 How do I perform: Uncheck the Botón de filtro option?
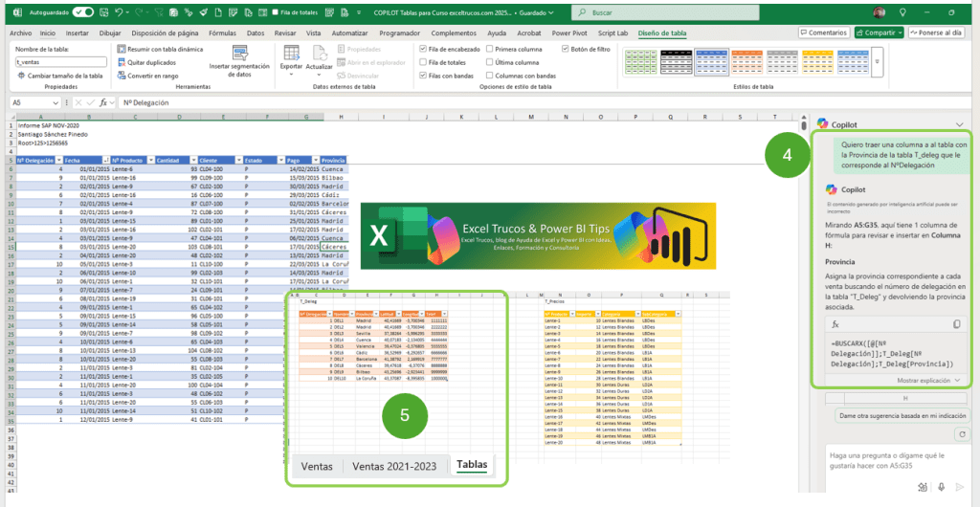564,49
